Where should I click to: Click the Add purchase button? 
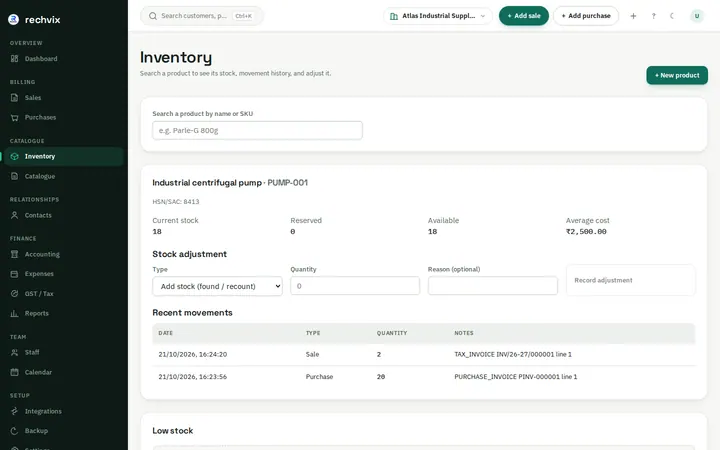[586, 16]
